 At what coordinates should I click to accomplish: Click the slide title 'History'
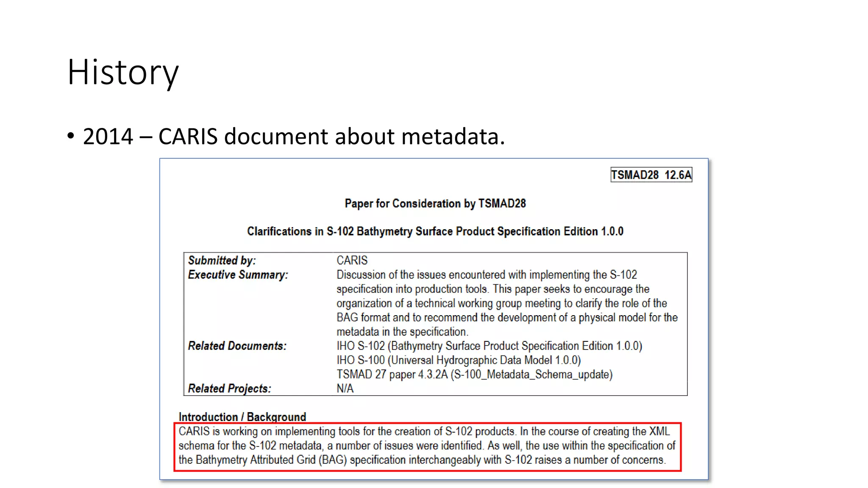point(123,72)
